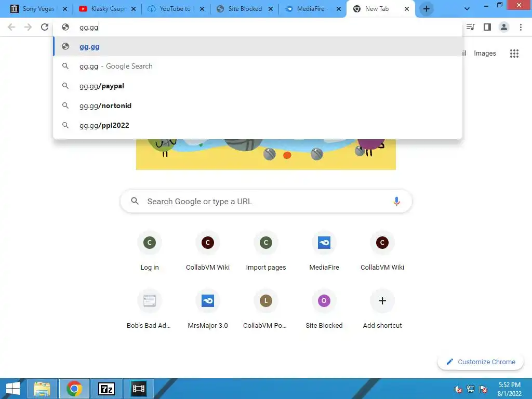Click the network tray icon
This screenshot has width=532, height=399.
(x=471, y=389)
